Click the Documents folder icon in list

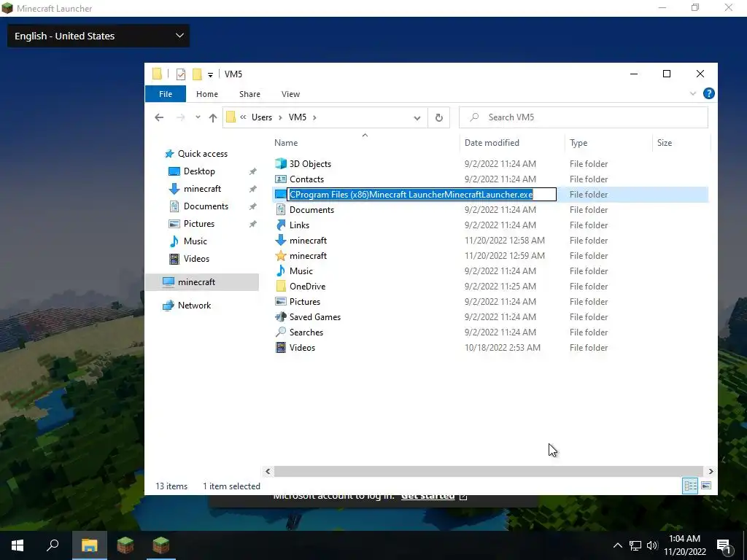pyautogui.click(x=281, y=209)
